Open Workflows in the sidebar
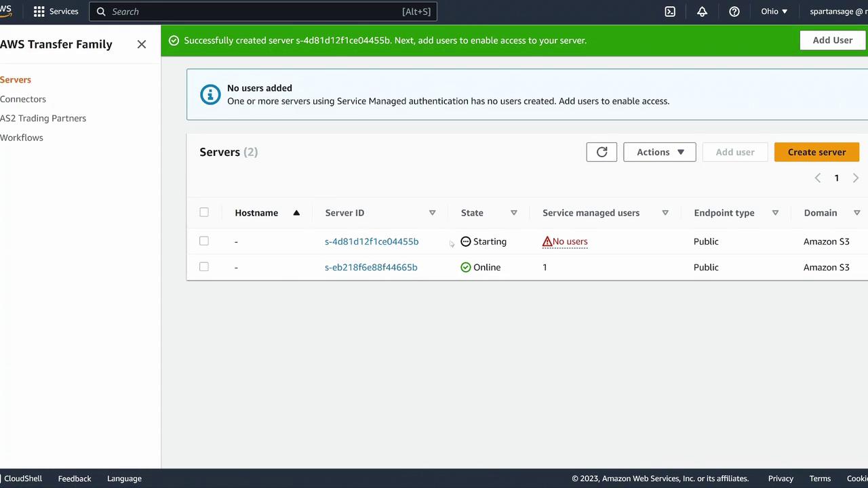The image size is (868, 488). coord(22,138)
